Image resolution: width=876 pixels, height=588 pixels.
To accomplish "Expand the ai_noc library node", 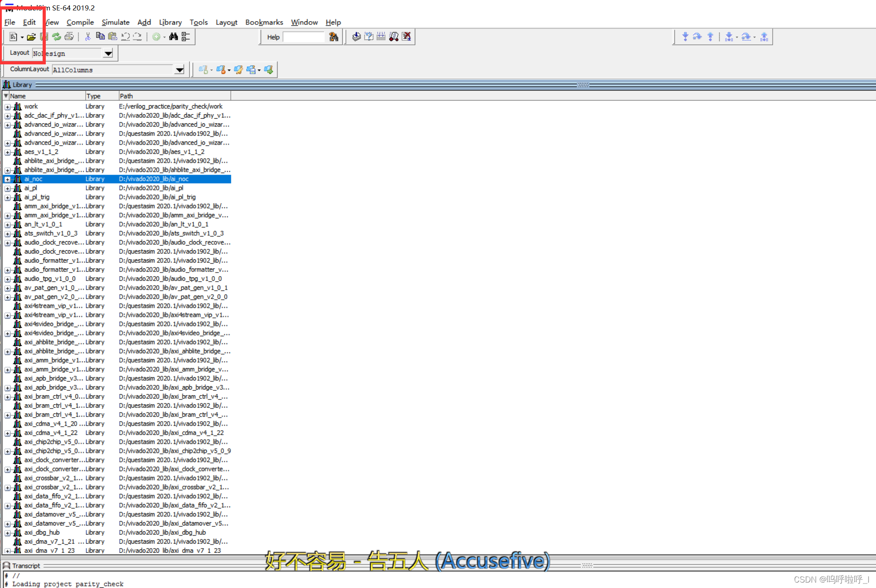I will click(x=8, y=180).
